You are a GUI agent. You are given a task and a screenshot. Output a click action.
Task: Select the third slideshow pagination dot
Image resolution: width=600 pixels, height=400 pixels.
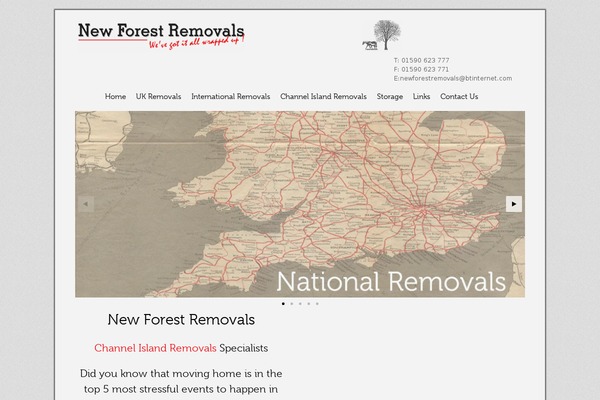pyautogui.click(x=300, y=303)
